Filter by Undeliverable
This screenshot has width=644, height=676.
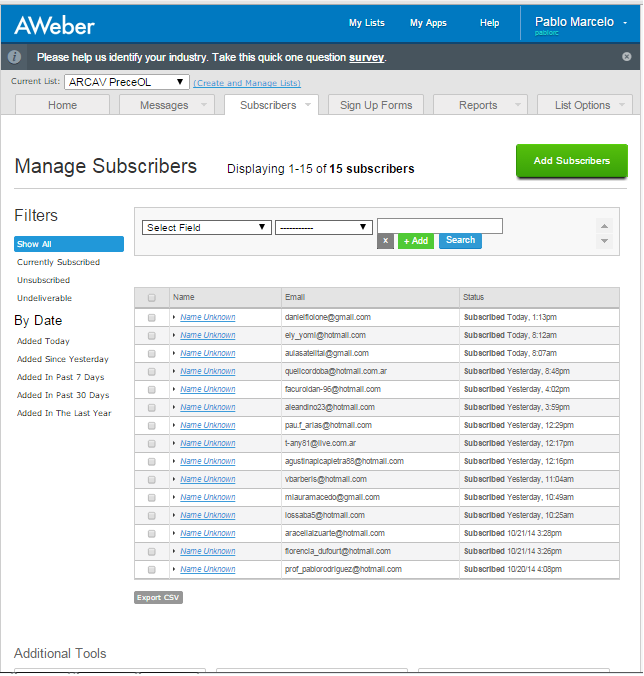pyautogui.click(x=44, y=298)
